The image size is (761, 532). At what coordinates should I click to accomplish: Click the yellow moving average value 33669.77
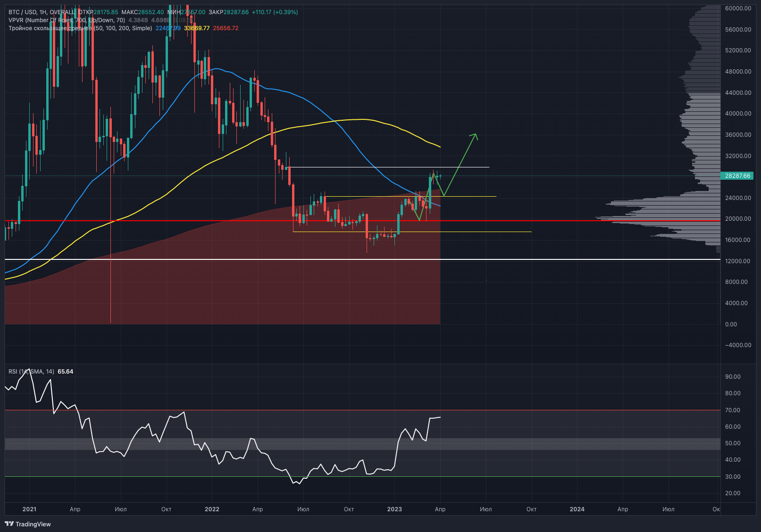click(197, 28)
